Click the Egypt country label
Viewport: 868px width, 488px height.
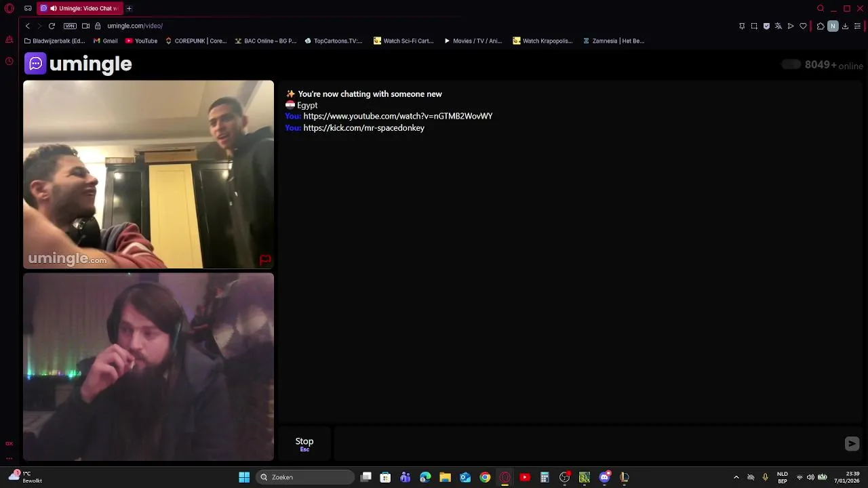(307, 105)
